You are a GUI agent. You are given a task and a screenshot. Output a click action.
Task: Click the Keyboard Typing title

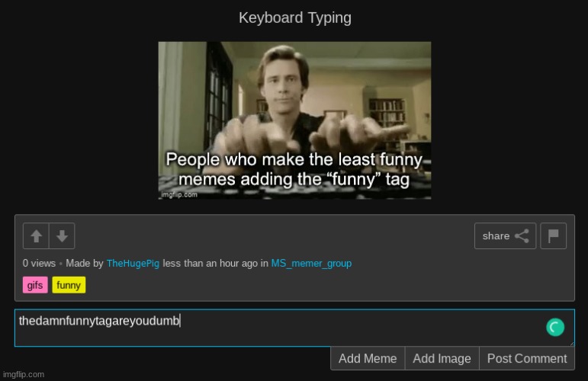294,18
